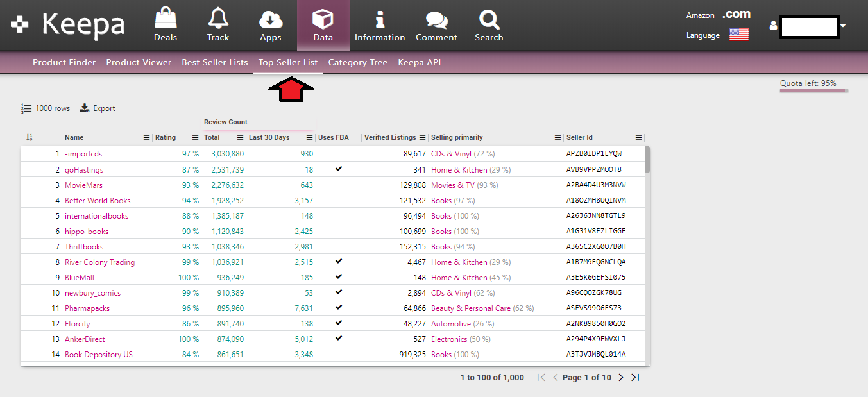Open the Deals shopping bag icon
This screenshot has height=397, width=868.
pos(166,18)
